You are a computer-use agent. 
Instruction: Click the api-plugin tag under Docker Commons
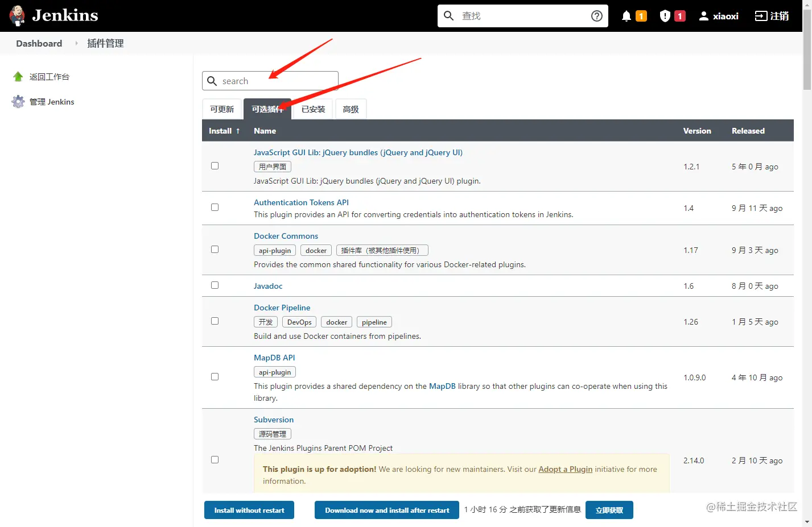click(275, 250)
